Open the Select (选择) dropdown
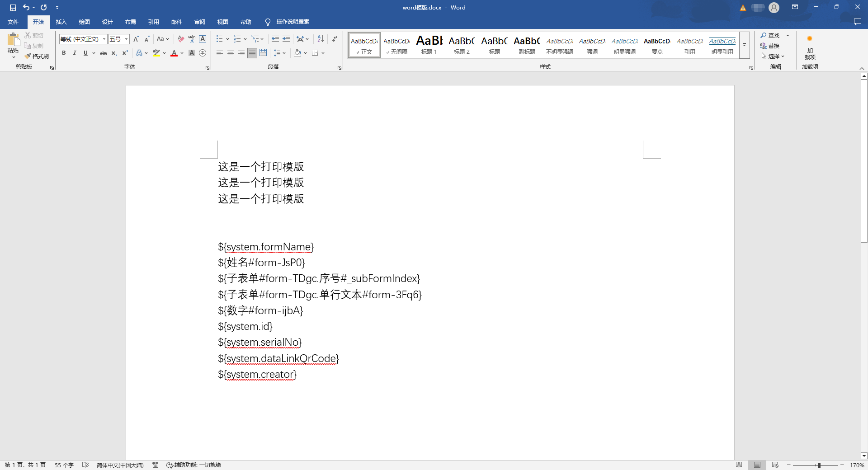This screenshot has height=470, width=868. tap(773, 56)
